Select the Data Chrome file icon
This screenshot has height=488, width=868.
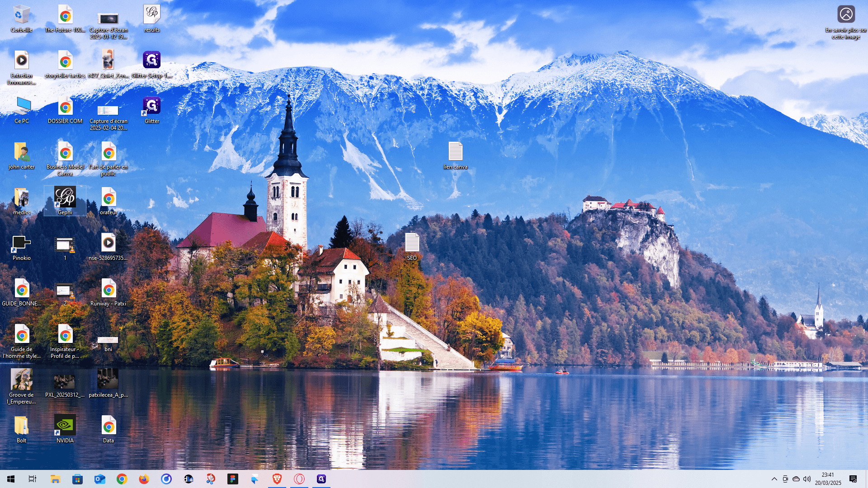108,426
